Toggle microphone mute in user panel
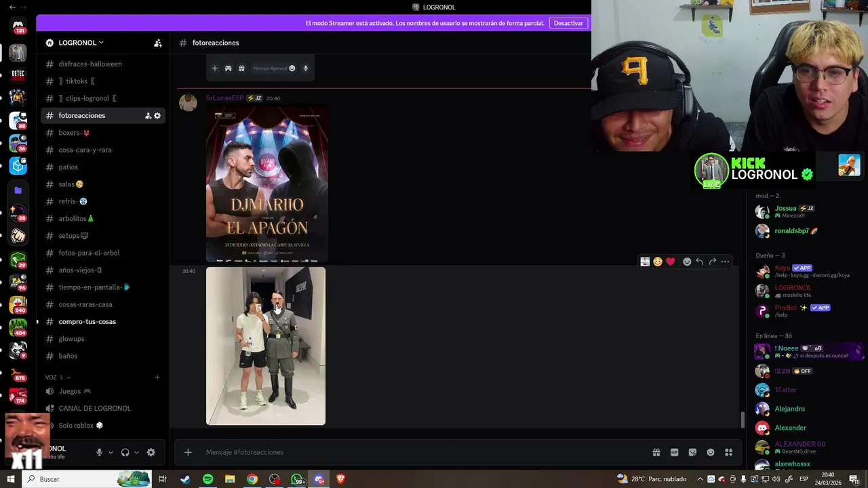 click(100, 452)
